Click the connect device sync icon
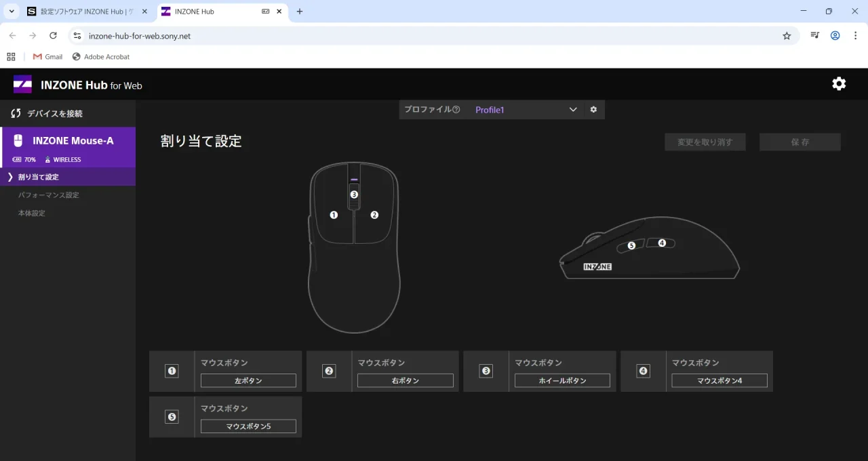 pos(16,113)
